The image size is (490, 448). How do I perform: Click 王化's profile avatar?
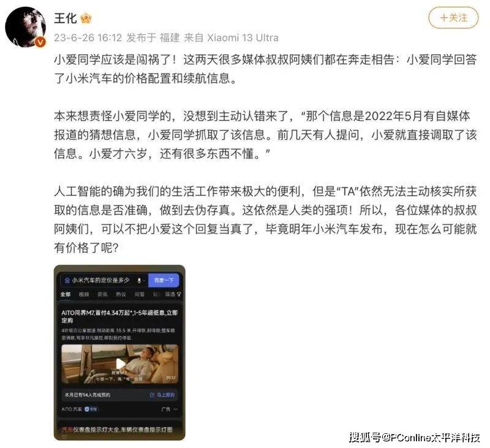pyautogui.click(x=26, y=27)
